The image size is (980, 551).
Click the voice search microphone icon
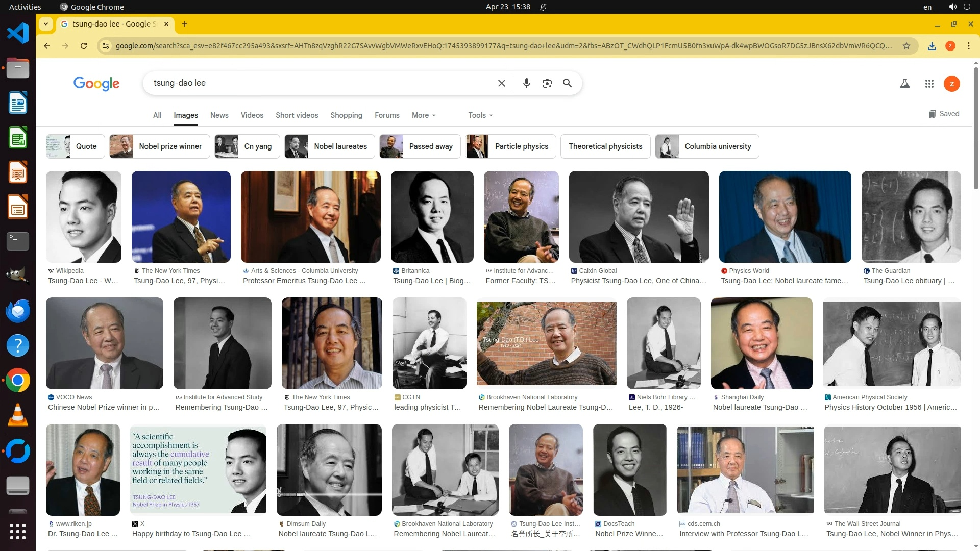pos(526,83)
